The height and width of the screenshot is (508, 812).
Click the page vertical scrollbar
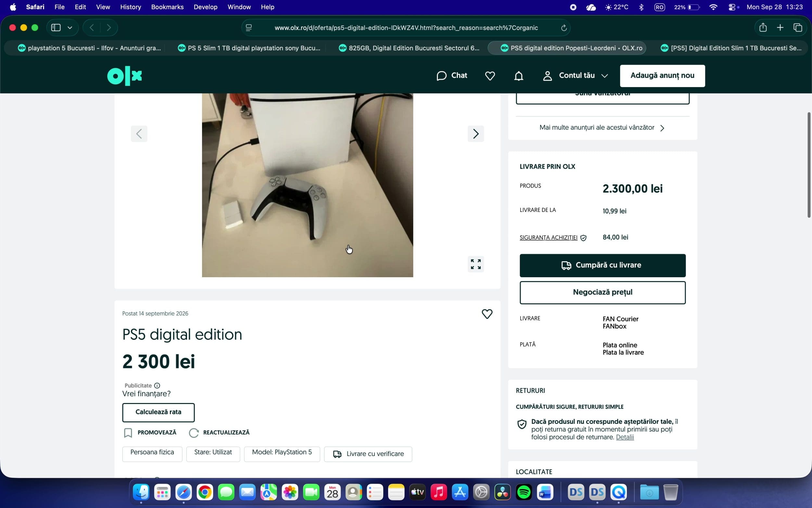pos(809,165)
